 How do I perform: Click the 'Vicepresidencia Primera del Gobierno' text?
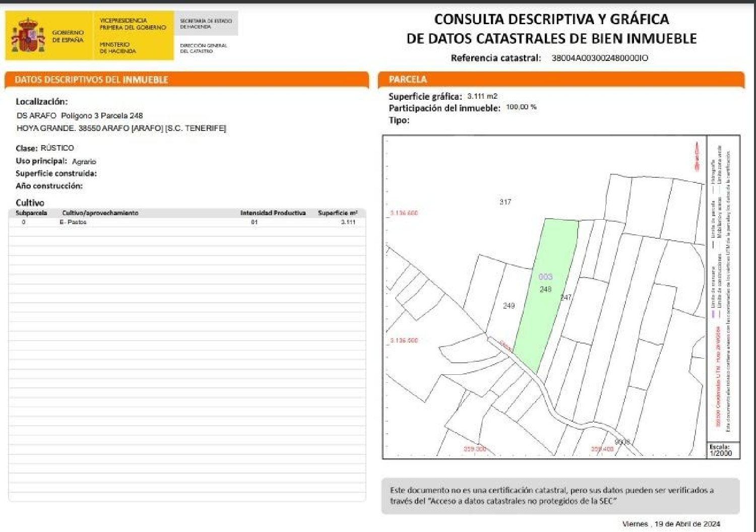coord(133,24)
